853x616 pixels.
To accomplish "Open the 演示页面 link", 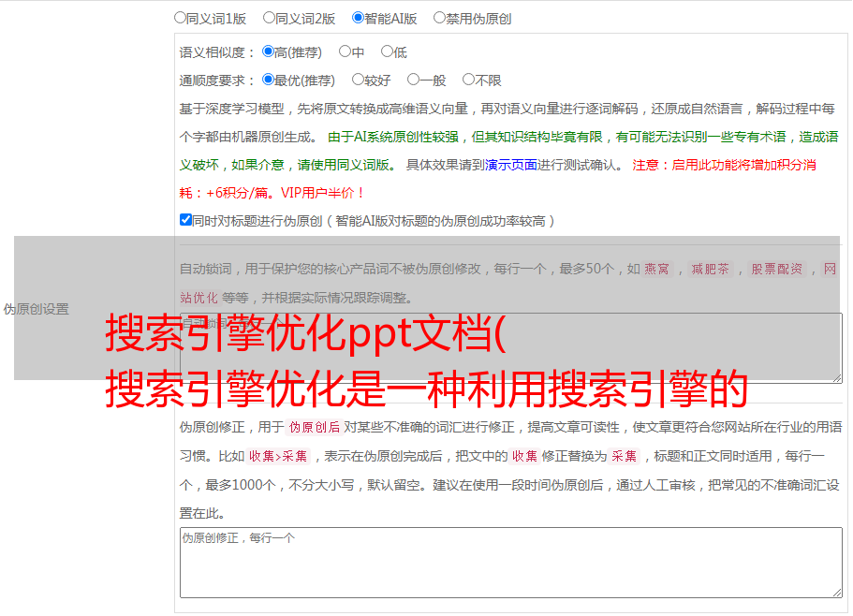I will point(510,165).
